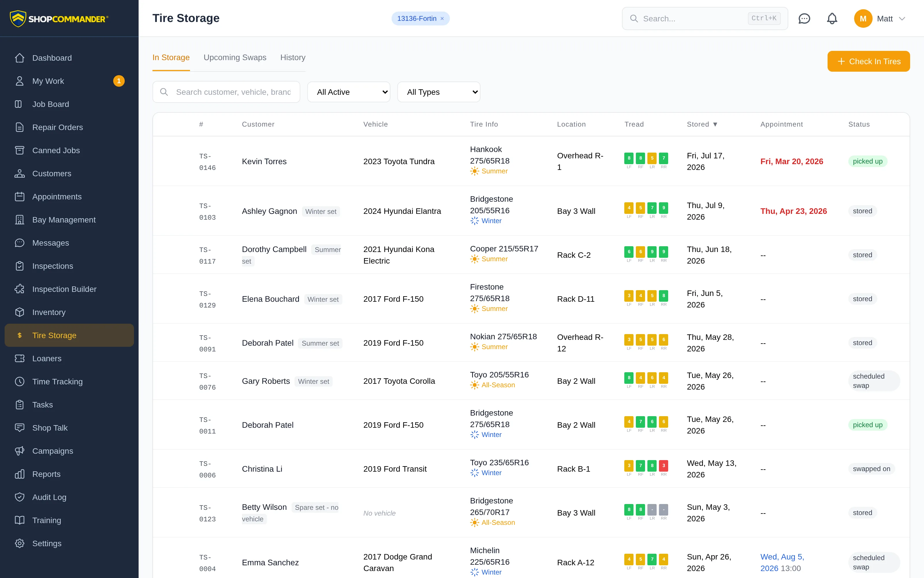Click the 2021 Hyundai Kona Electric vehicle
The image size is (924, 578).
(398, 255)
